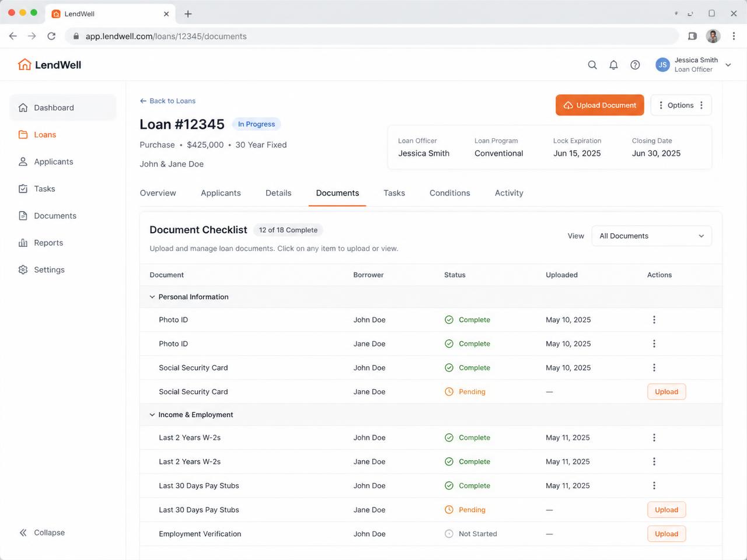Screen dimensions: 747x560
Task: Click the 12 of 18 Complete badge
Action: tap(288, 230)
